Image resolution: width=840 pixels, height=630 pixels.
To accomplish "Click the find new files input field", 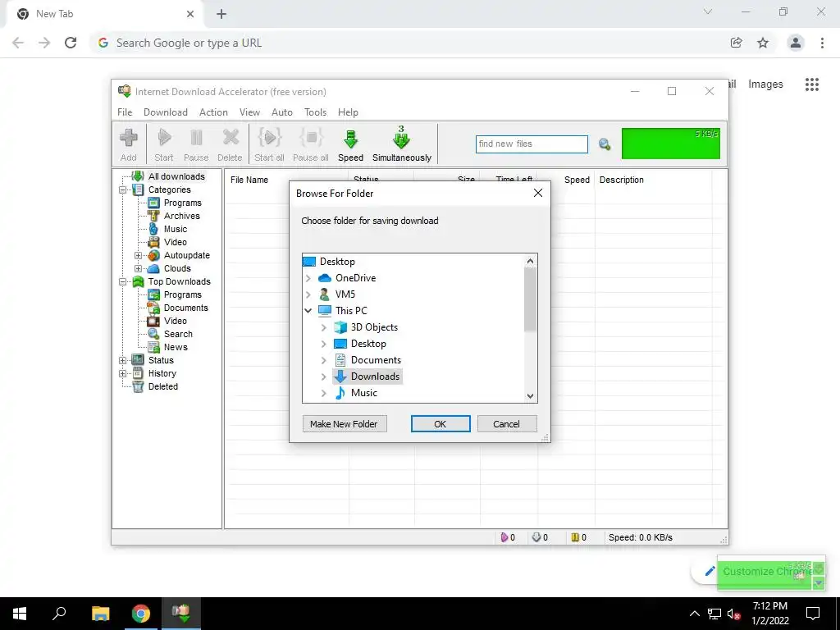I will click(x=532, y=144).
